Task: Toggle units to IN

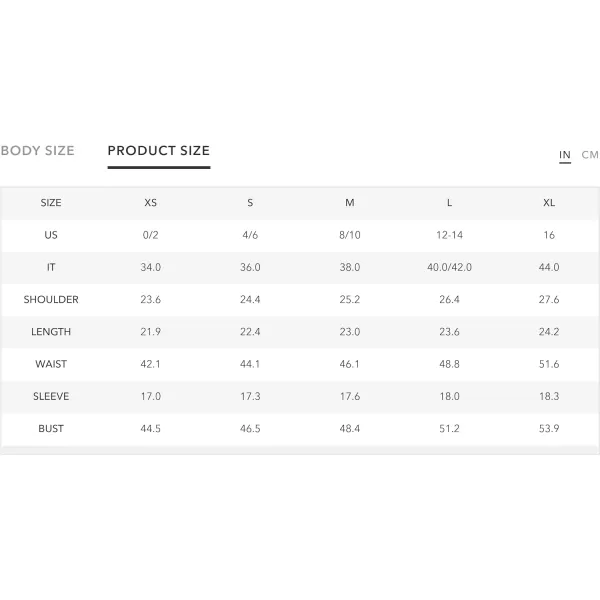Action: coord(565,155)
